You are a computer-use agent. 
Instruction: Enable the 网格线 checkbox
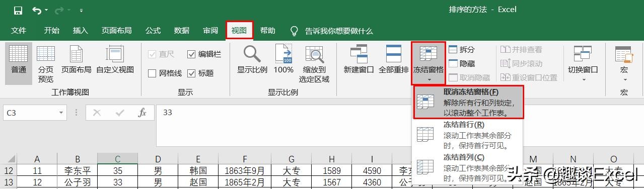pyautogui.click(x=165, y=73)
